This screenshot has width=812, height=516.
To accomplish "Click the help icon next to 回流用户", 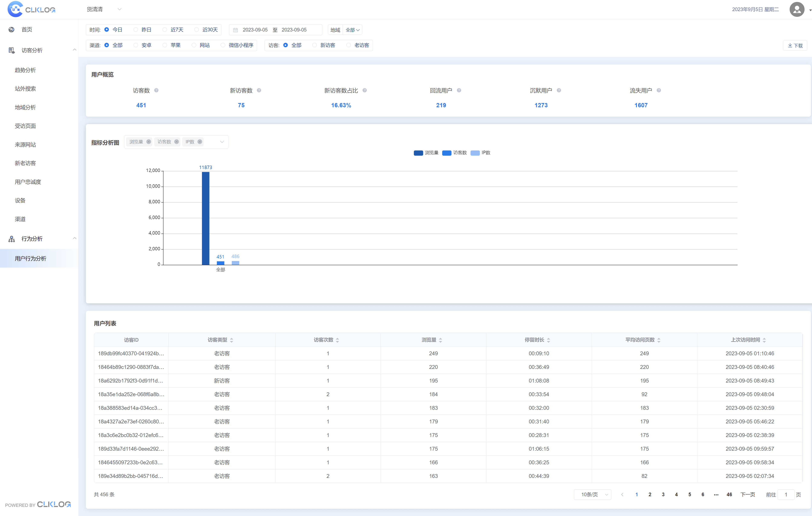I will pyautogui.click(x=459, y=90).
